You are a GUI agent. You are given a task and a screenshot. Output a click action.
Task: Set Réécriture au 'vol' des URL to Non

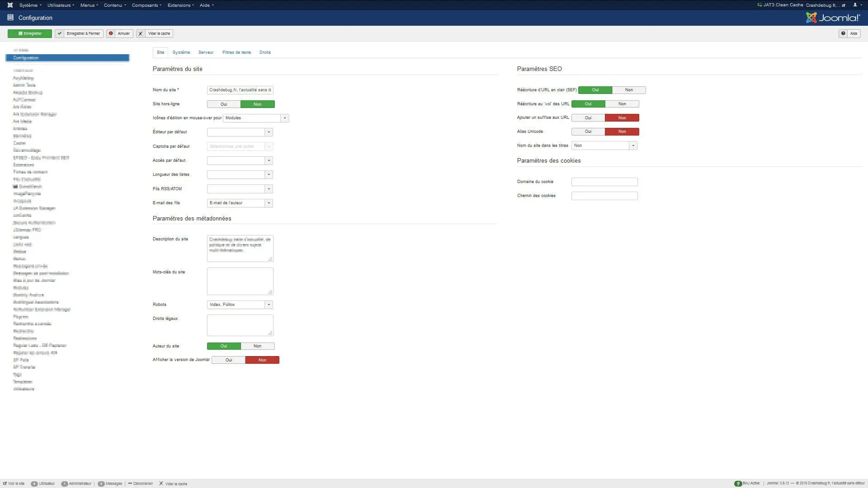click(622, 104)
